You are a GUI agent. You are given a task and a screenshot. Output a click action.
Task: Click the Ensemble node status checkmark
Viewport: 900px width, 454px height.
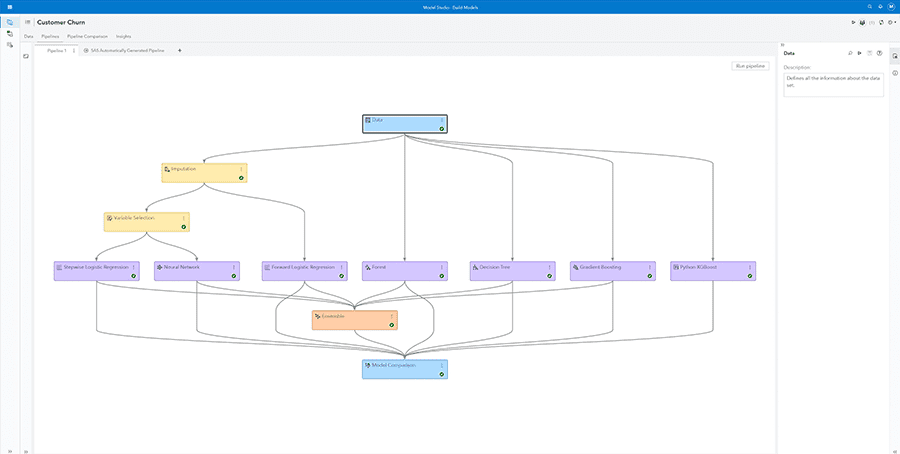(x=391, y=325)
